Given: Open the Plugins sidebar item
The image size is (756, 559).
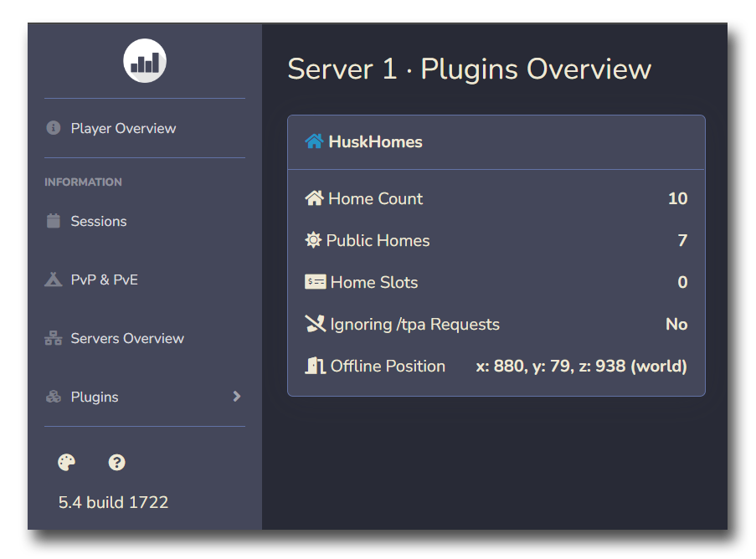Looking at the screenshot, I should click(x=95, y=397).
